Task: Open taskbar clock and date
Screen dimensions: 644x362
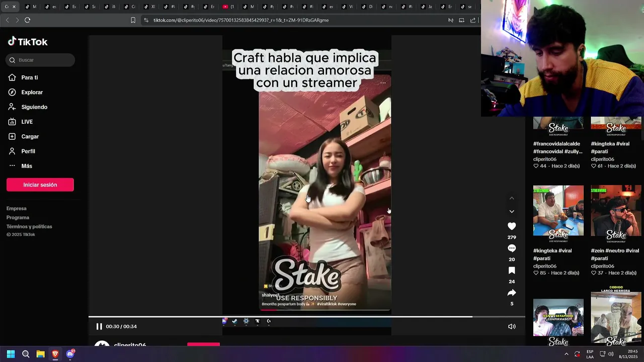Action: pyautogui.click(x=629, y=354)
